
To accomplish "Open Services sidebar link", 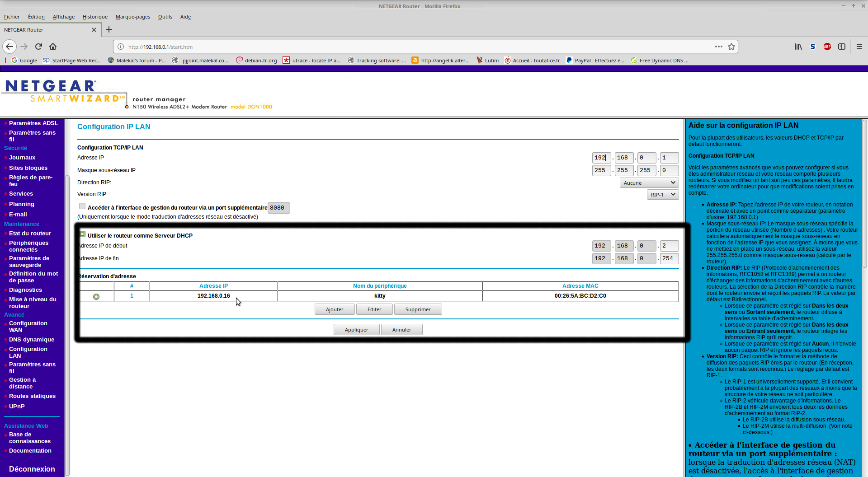I will [x=21, y=193].
